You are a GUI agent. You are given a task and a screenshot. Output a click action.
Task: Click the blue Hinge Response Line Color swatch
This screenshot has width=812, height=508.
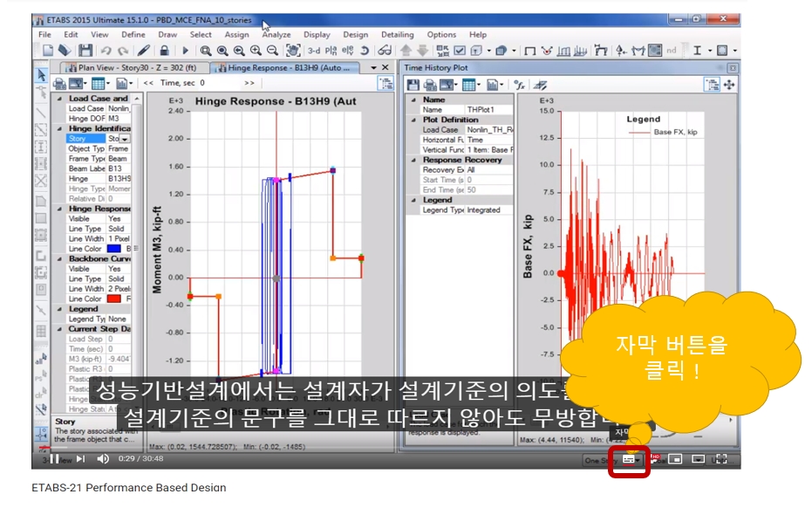[114, 249]
